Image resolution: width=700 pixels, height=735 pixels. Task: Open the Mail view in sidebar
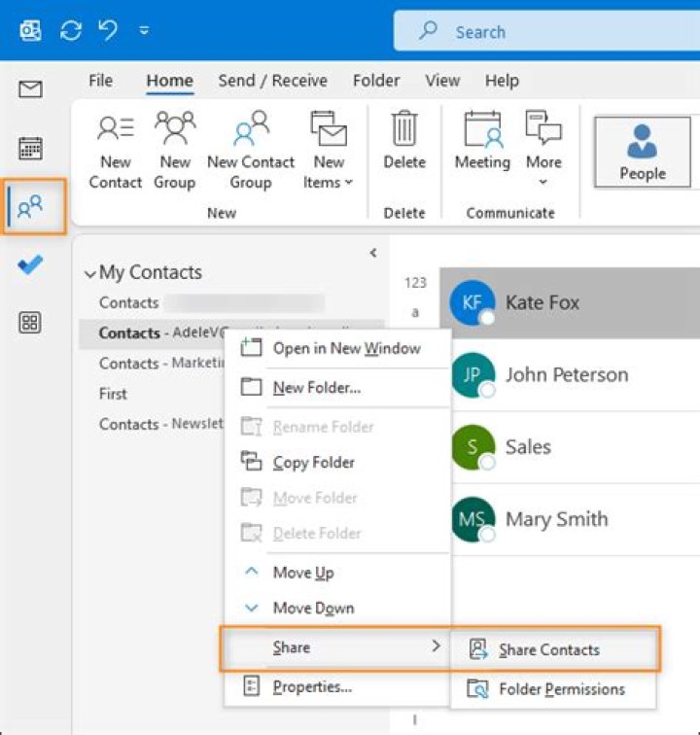click(x=30, y=90)
